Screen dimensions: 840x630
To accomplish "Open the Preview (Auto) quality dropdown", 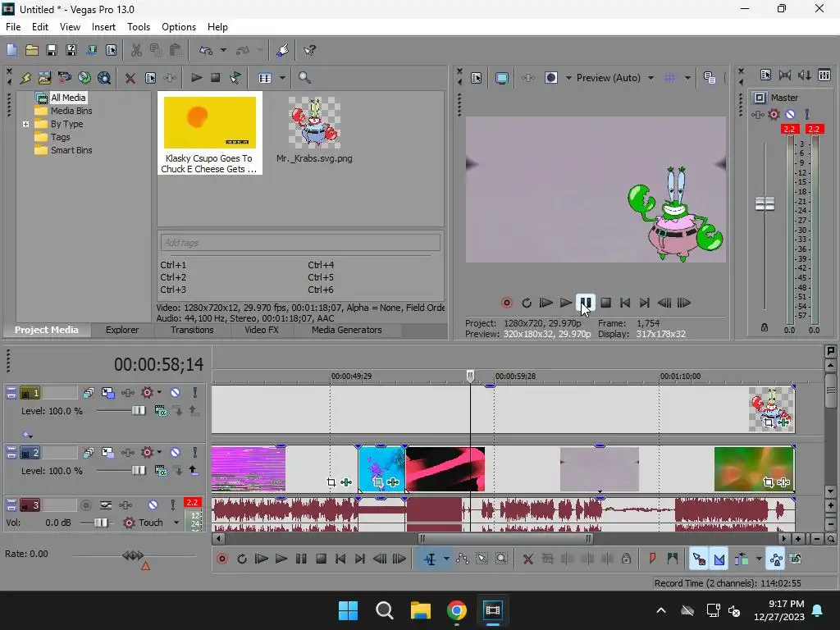I will [651, 78].
